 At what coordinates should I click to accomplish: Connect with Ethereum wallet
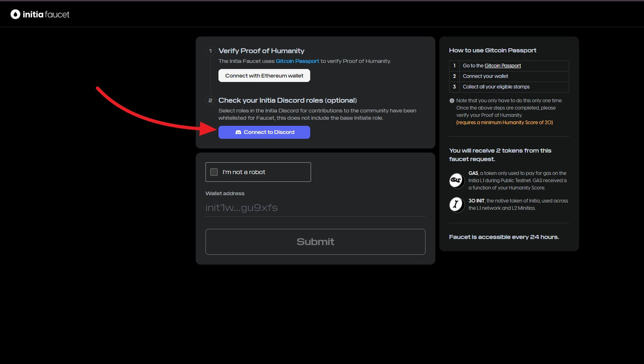click(x=264, y=75)
